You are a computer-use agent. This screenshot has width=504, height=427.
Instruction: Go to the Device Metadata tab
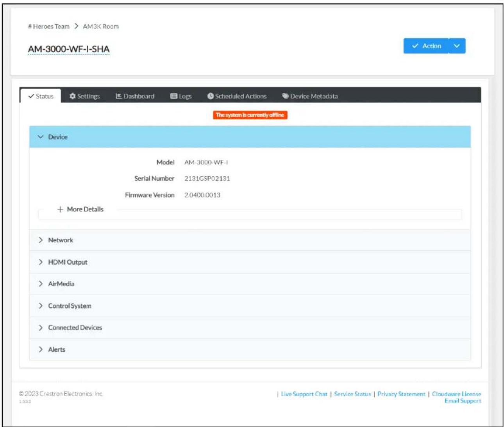point(310,96)
